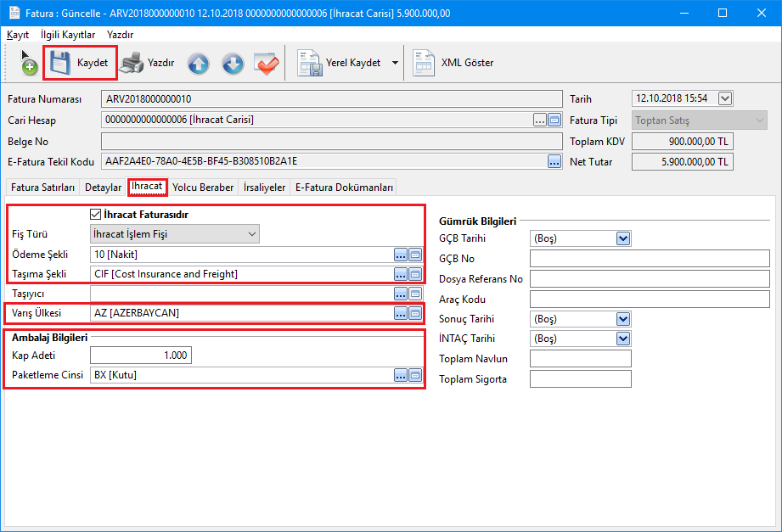Uncheck İhracat Faturasıdır checkbox

[96, 215]
